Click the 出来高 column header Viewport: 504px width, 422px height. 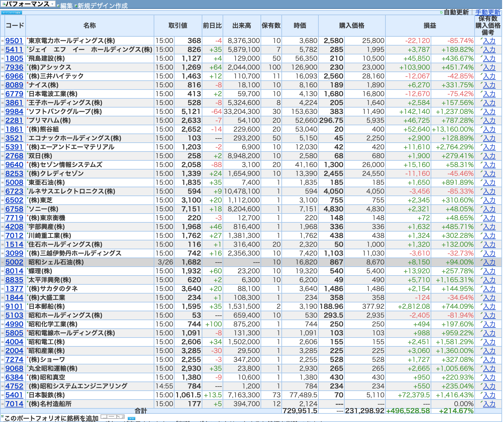(x=242, y=25)
